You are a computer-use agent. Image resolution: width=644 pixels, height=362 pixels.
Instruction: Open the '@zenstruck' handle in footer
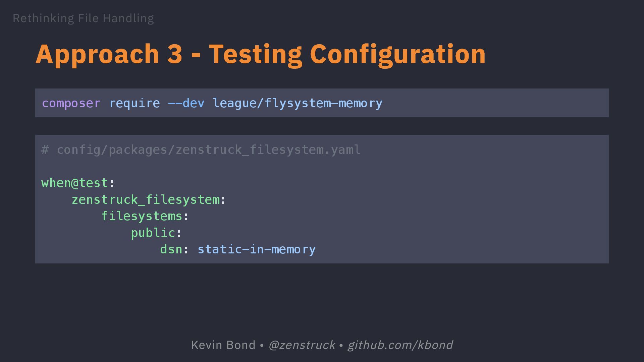click(302, 345)
